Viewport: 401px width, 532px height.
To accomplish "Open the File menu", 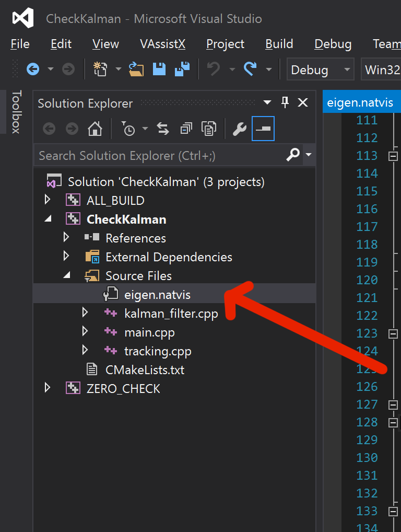I will click(20, 44).
